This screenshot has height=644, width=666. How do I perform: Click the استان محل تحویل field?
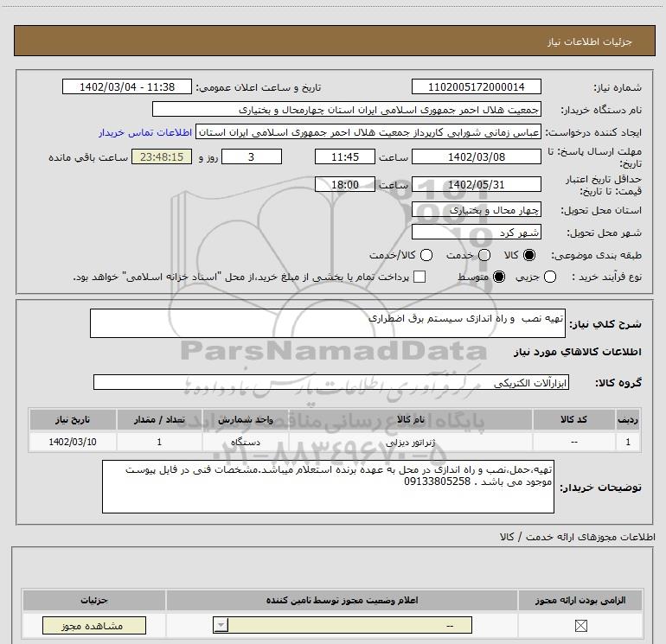[x=476, y=210]
